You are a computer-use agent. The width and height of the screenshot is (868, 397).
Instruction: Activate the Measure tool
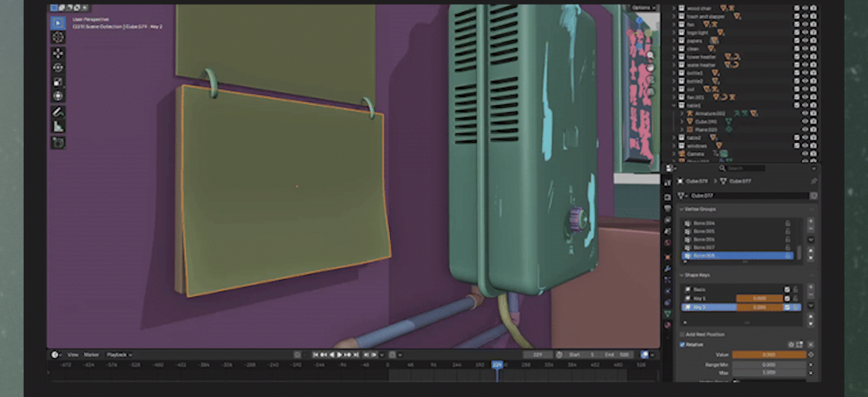point(58,127)
